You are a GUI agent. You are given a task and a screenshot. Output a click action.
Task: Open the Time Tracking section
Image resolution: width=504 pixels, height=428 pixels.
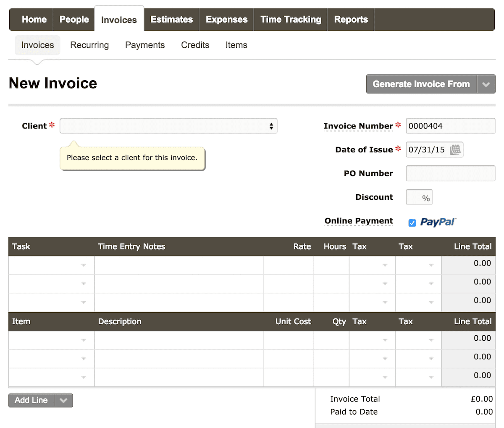290,19
